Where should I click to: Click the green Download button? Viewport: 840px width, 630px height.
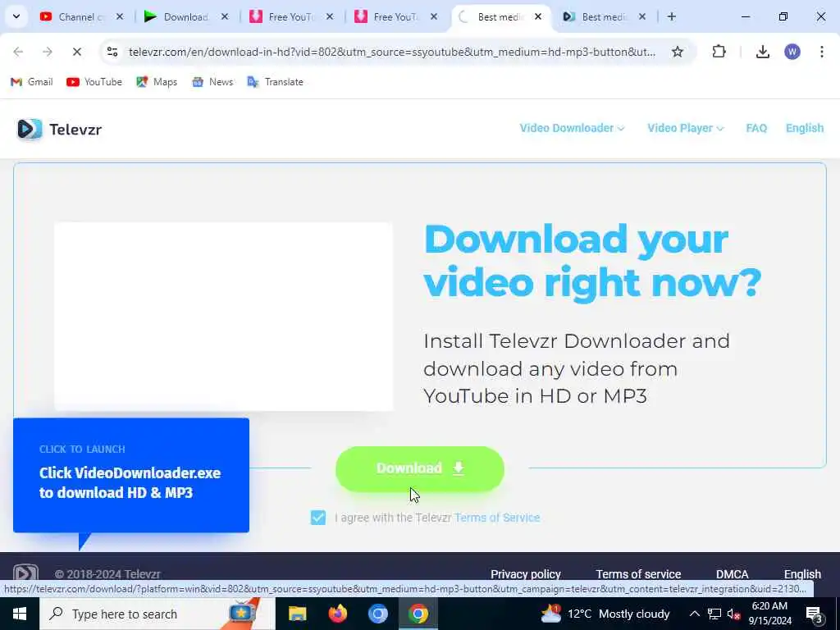click(x=419, y=468)
